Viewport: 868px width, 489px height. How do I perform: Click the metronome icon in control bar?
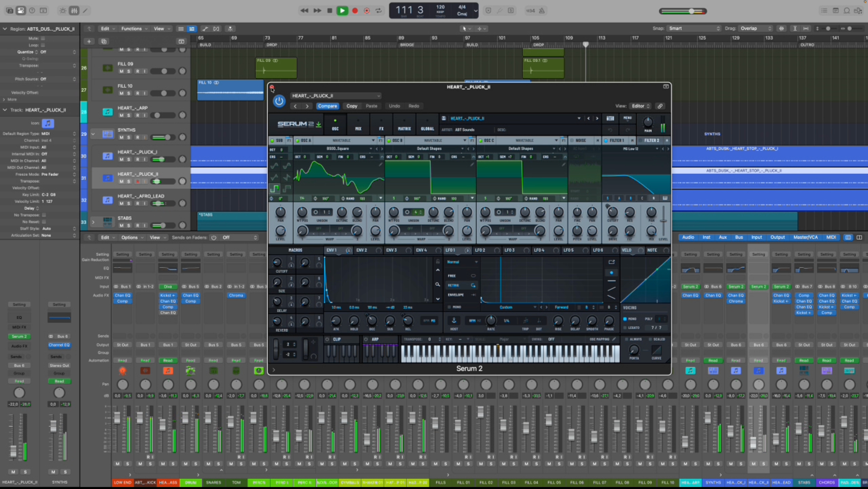pyautogui.click(x=542, y=11)
